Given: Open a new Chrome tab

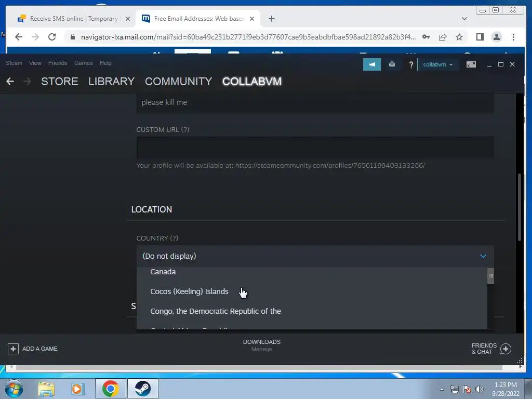Looking at the screenshot, I should 271,19.
